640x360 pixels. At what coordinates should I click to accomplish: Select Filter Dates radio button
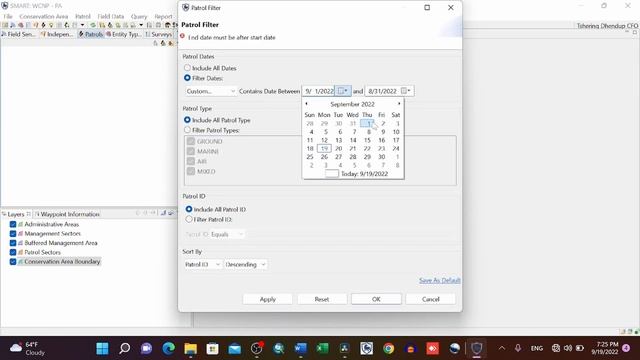click(187, 78)
